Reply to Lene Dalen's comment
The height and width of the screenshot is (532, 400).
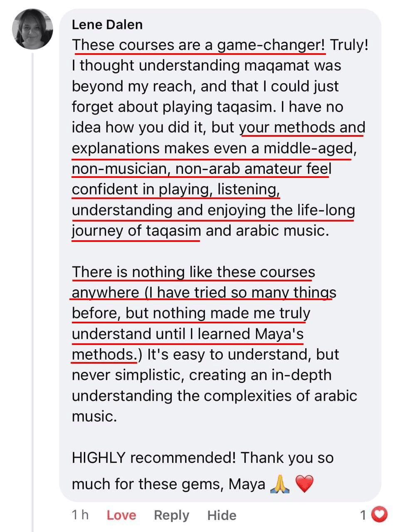171,515
